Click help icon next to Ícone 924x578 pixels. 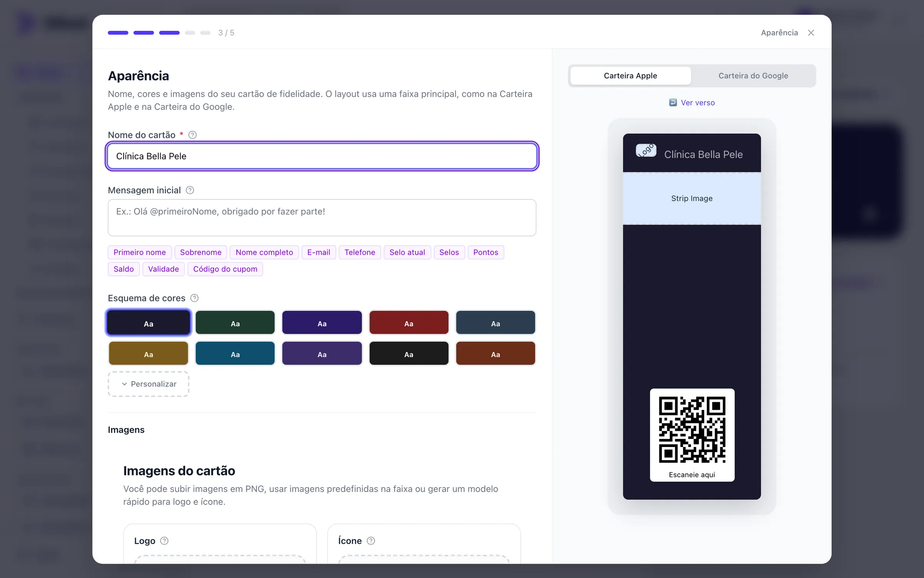pyautogui.click(x=371, y=541)
